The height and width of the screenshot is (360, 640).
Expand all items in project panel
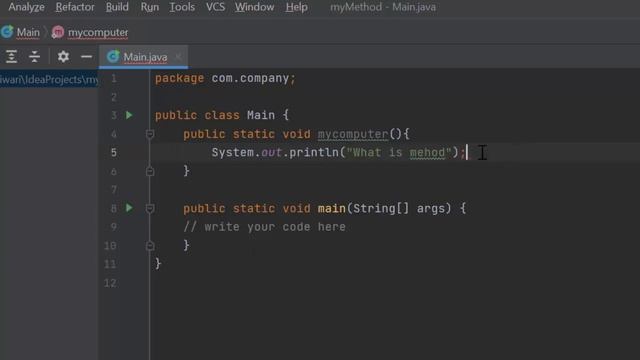click(11, 56)
